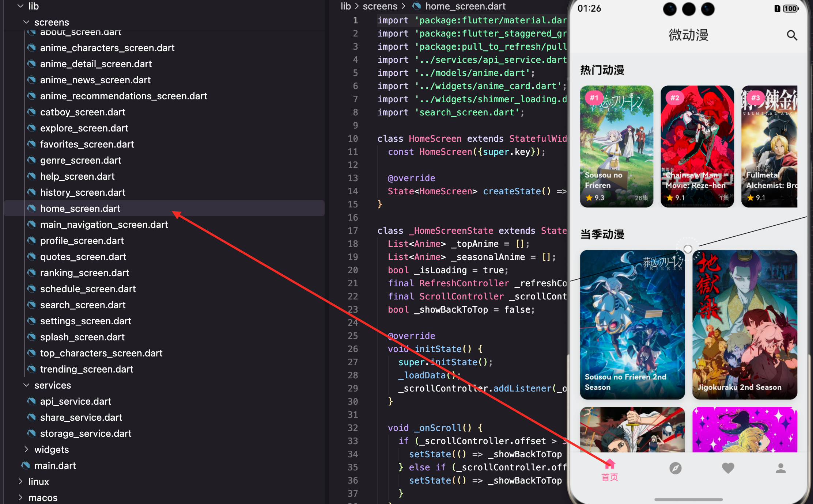Open trending_screen.dart file
813x504 pixels.
point(87,369)
